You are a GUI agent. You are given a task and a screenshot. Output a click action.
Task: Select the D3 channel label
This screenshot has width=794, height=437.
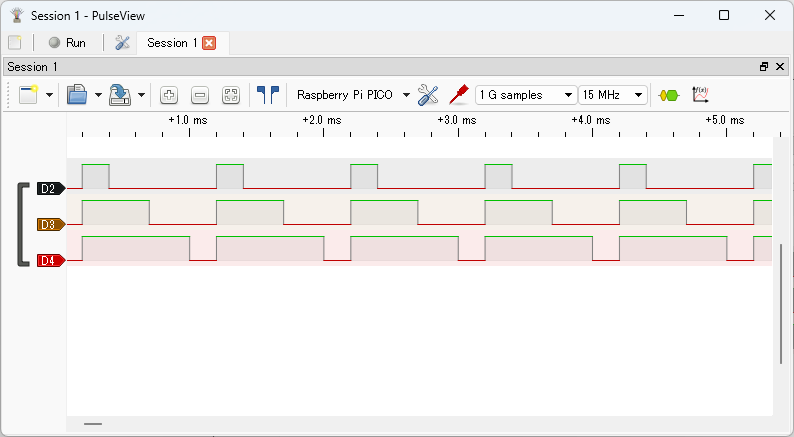51,224
